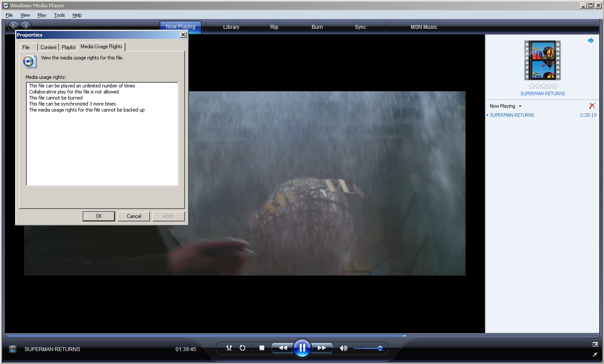The height and width of the screenshot is (364, 604).
Task: Click the Back navigation arrow
Action: [14, 26]
